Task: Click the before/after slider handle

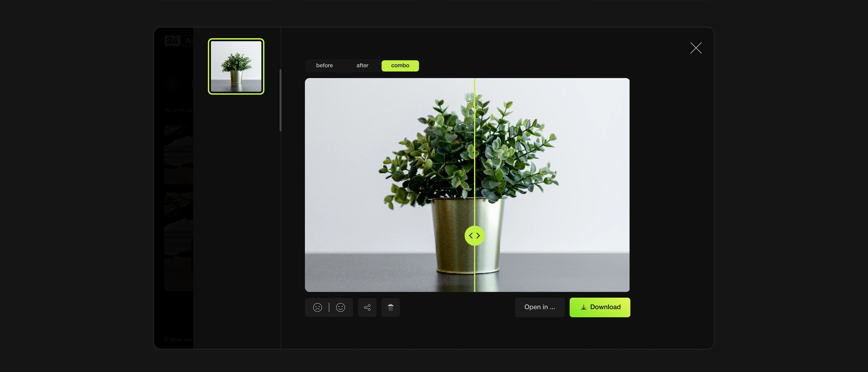Action: coord(474,236)
